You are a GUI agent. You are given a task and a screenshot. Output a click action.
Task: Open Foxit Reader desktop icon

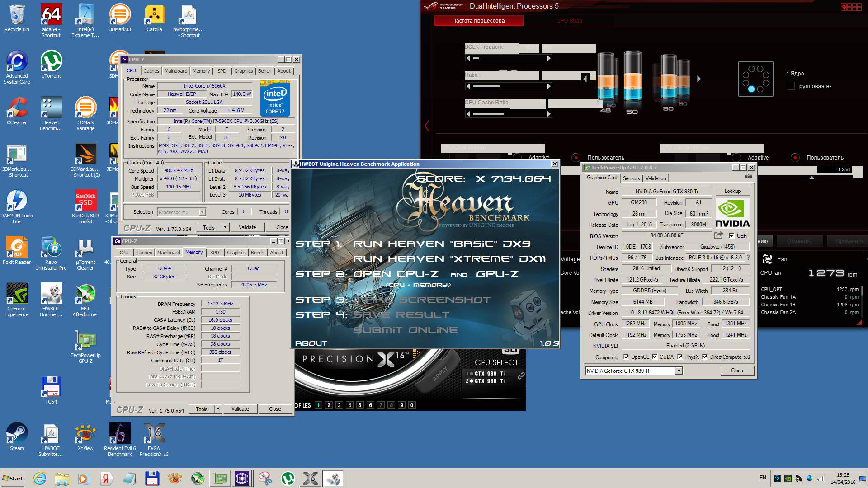[x=17, y=250]
